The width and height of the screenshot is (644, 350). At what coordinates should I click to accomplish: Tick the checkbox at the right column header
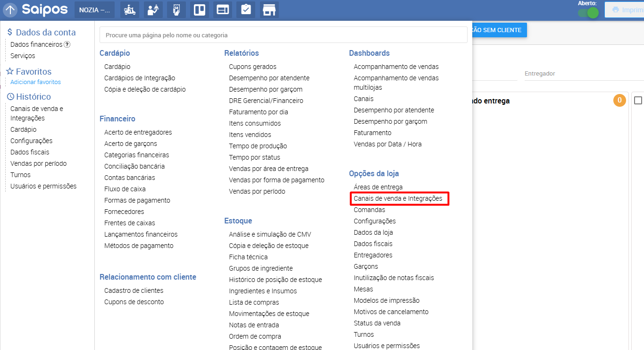638,101
